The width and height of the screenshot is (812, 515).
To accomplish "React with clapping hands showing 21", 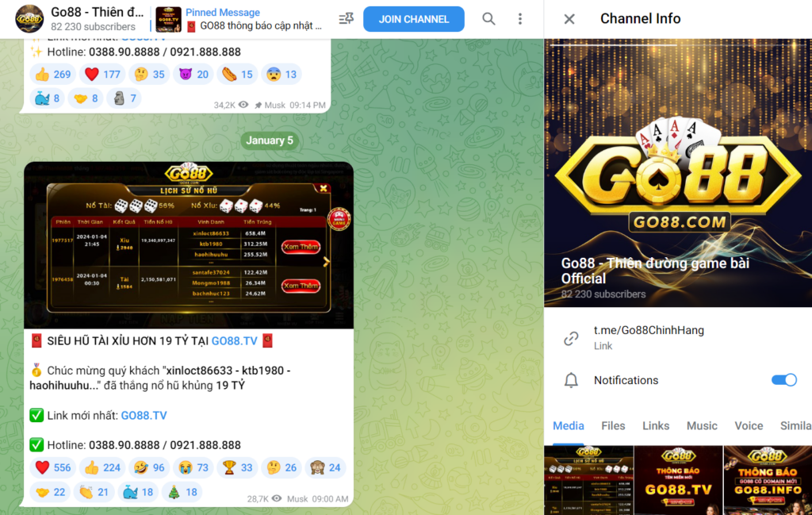I will pos(94,492).
